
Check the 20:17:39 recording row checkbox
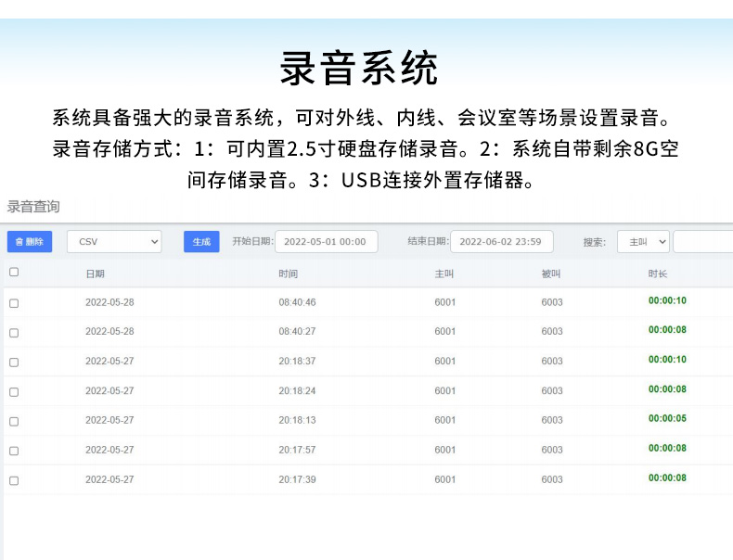pos(14,480)
